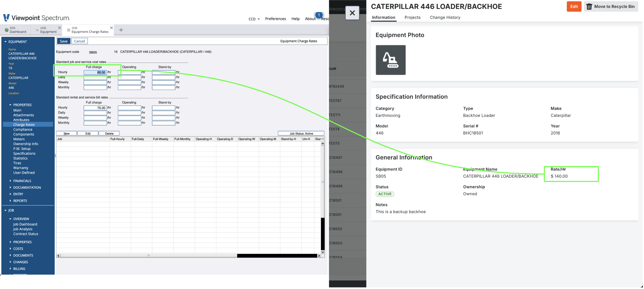
Task: Click the Information tab on equipment panel
Action: click(384, 17)
